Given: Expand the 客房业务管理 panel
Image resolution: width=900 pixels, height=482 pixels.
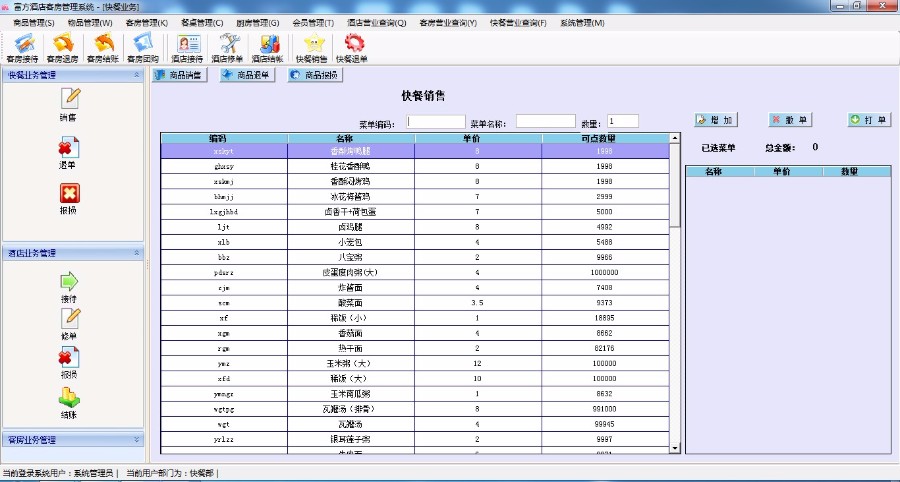Looking at the screenshot, I should (137, 440).
